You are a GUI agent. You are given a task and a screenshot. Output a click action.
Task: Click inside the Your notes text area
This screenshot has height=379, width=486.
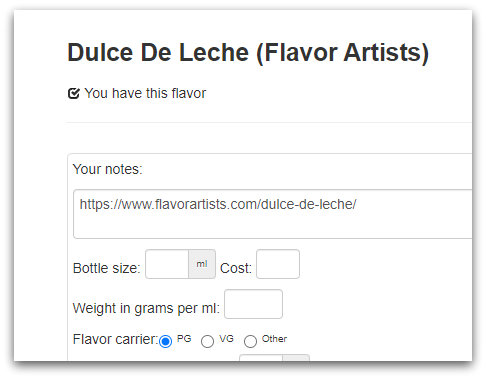click(272, 214)
